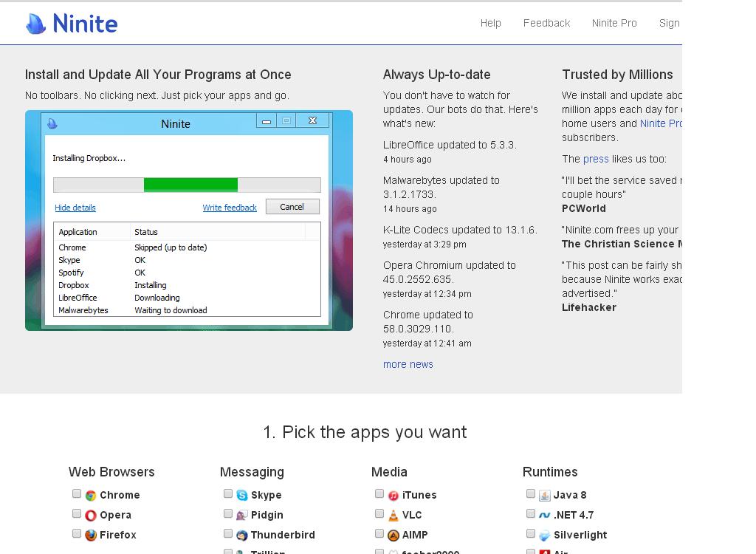Click the Opera icon under Web Browsers

[91, 515]
